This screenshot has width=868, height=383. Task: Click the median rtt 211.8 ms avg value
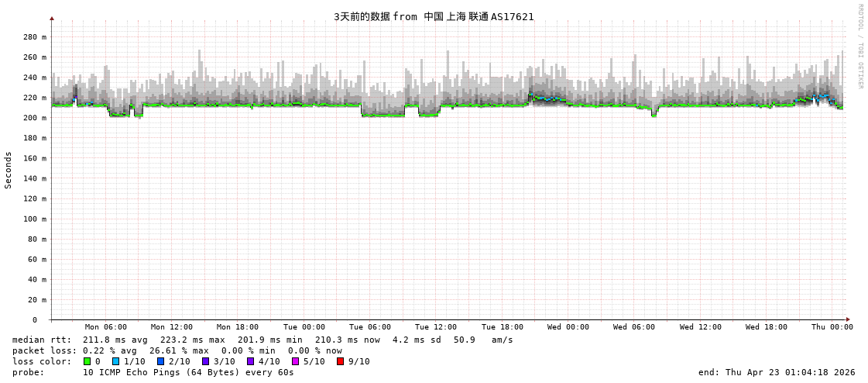(x=118, y=340)
